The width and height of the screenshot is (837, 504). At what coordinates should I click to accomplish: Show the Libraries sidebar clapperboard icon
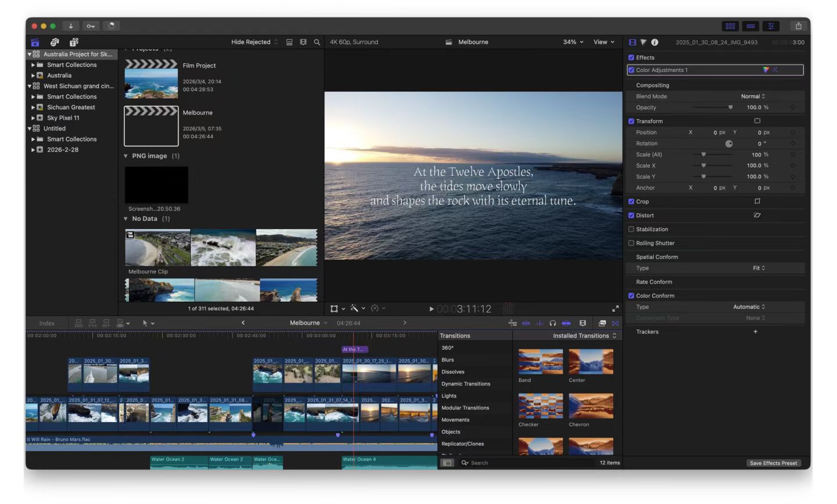click(x=35, y=42)
